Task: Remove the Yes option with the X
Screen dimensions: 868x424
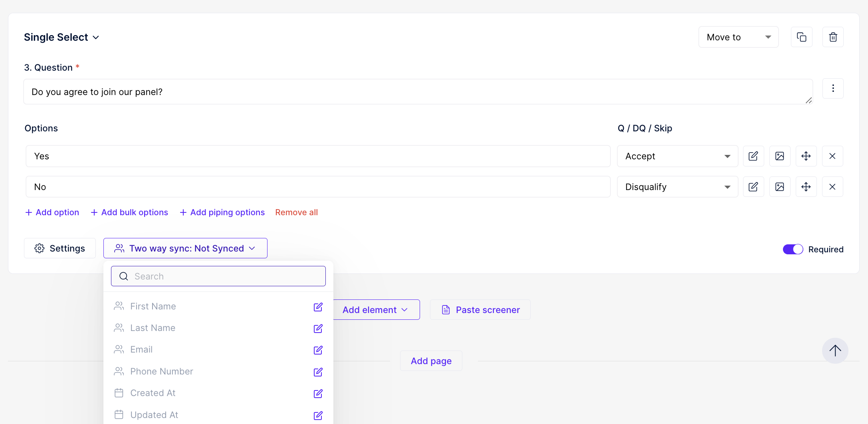Action: pyautogui.click(x=832, y=156)
